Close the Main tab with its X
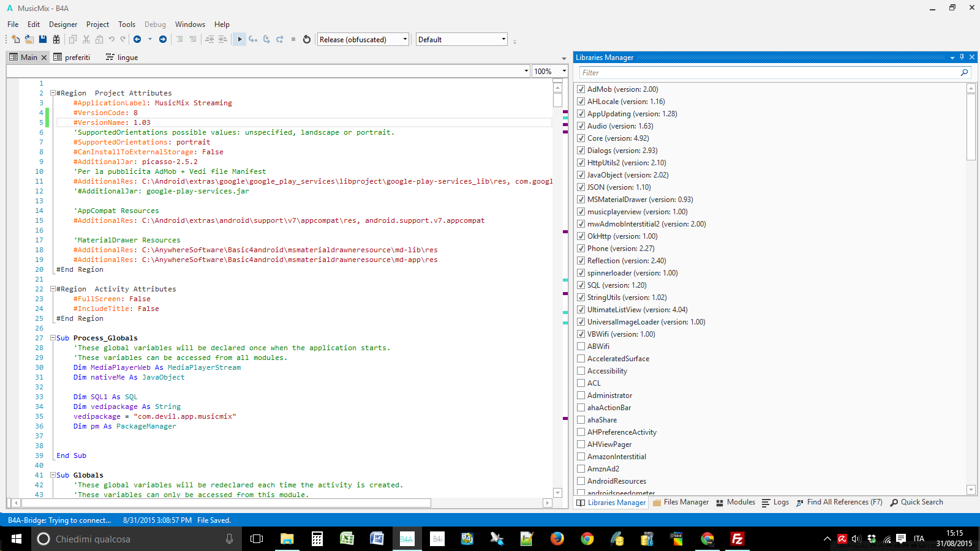This screenshot has width=980, height=551. coord(44,58)
